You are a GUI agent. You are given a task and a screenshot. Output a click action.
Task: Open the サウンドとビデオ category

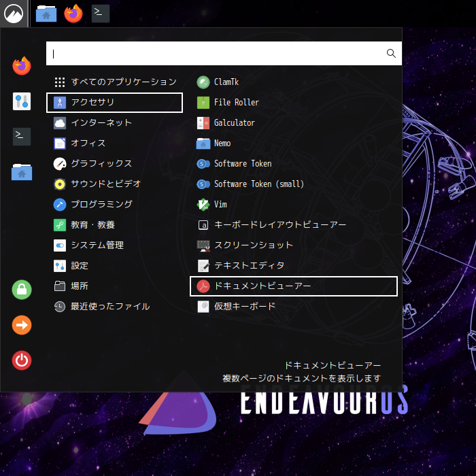click(114, 184)
